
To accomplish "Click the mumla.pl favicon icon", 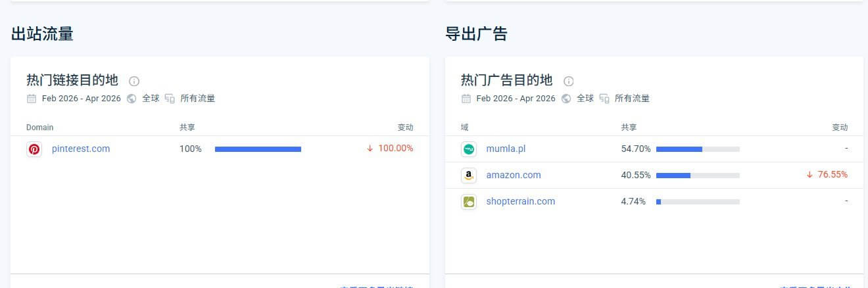I will (469, 149).
